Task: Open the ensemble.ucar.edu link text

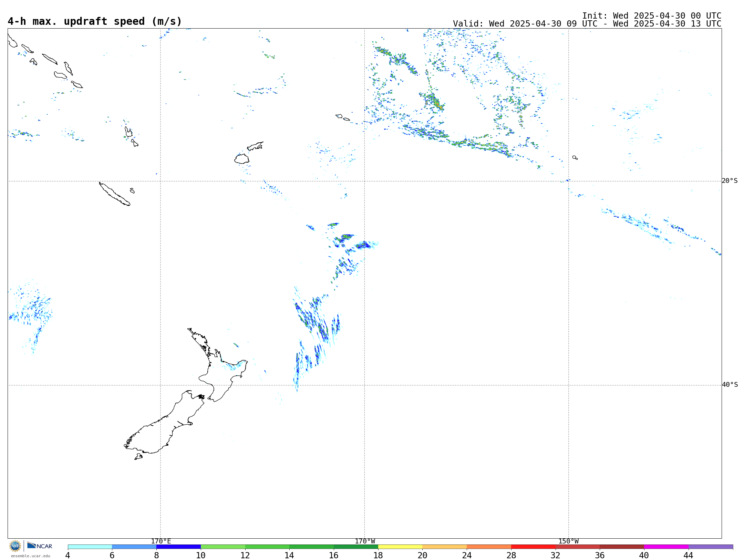Action: 30,556
